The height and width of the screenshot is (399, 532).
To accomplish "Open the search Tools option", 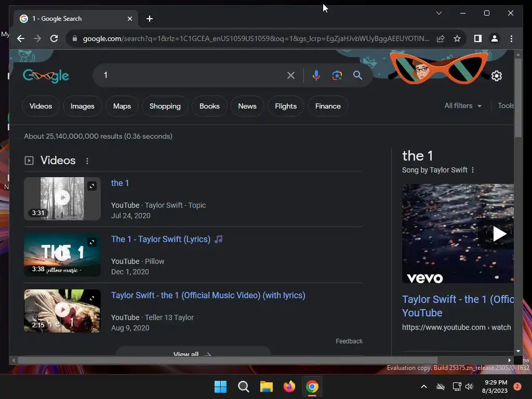I will pyautogui.click(x=506, y=106).
